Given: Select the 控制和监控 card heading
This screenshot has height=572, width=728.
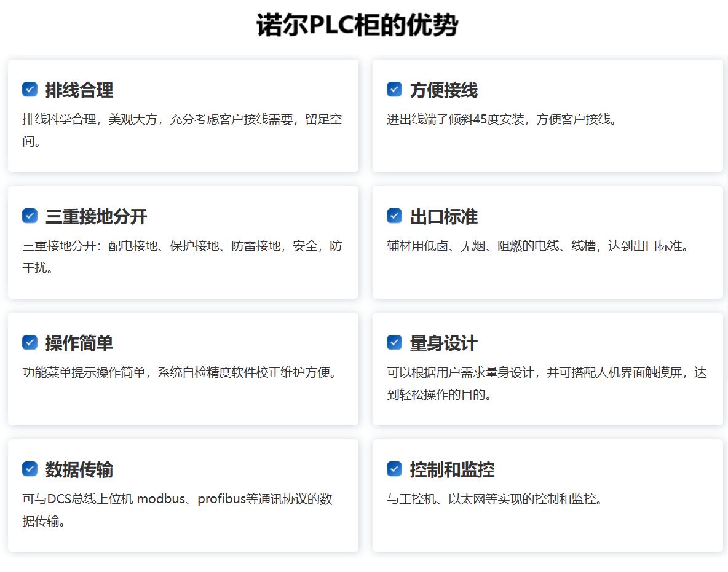Looking at the screenshot, I should [452, 470].
